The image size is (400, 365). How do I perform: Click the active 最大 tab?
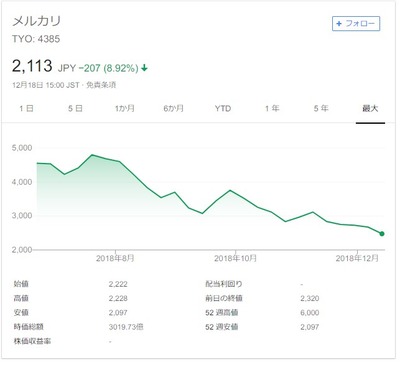click(x=370, y=108)
